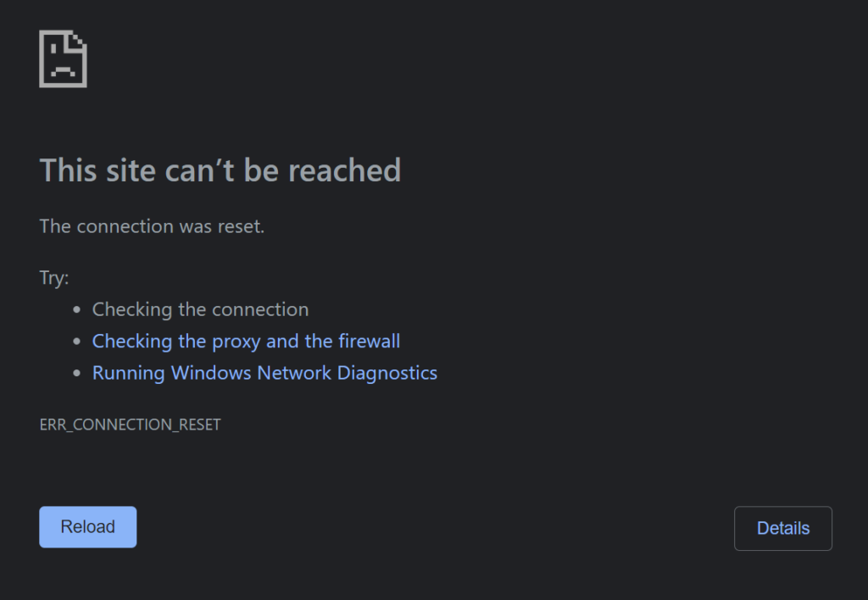Click the bullet before the proxy and firewall link
Viewport: 868px width, 600px height.
pyautogui.click(x=77, y=342)
